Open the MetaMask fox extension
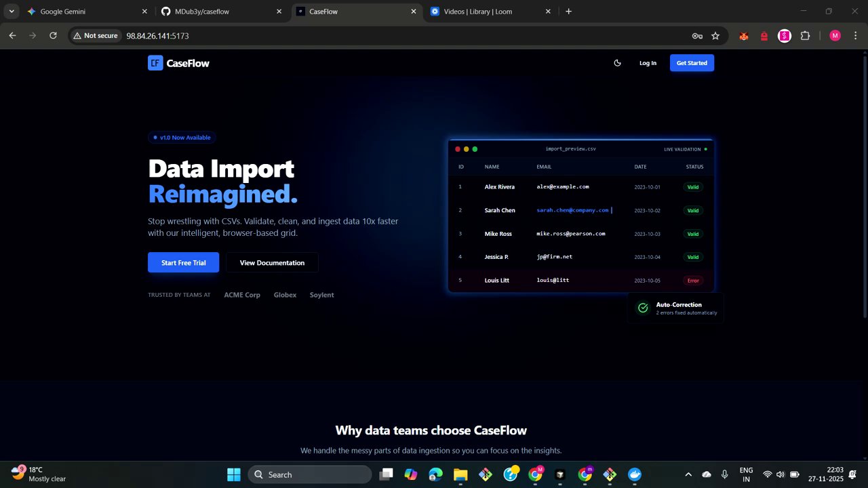 point(744,36)
